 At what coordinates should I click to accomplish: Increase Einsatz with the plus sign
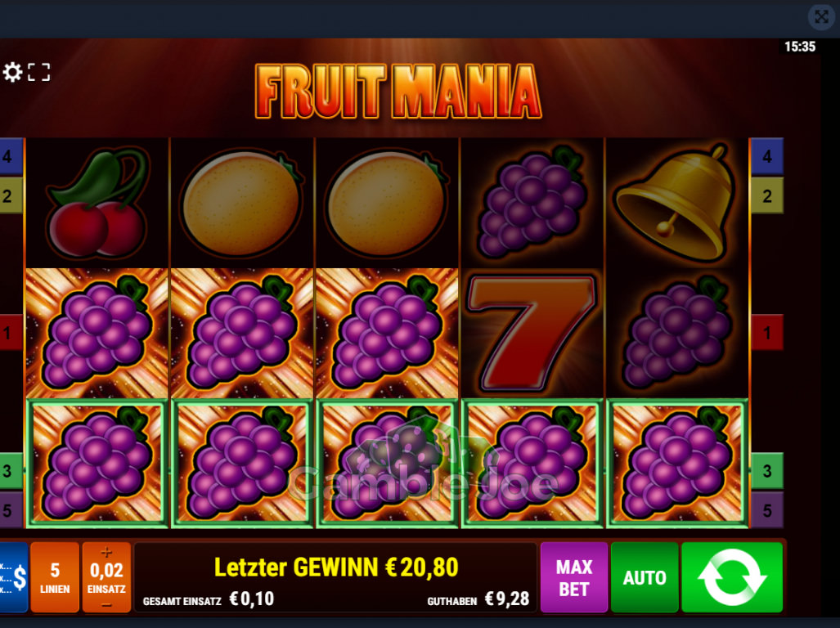106,551
